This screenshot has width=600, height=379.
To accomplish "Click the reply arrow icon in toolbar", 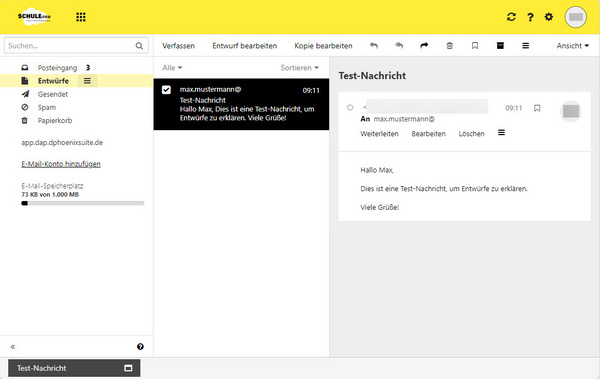I will (374, 46).
